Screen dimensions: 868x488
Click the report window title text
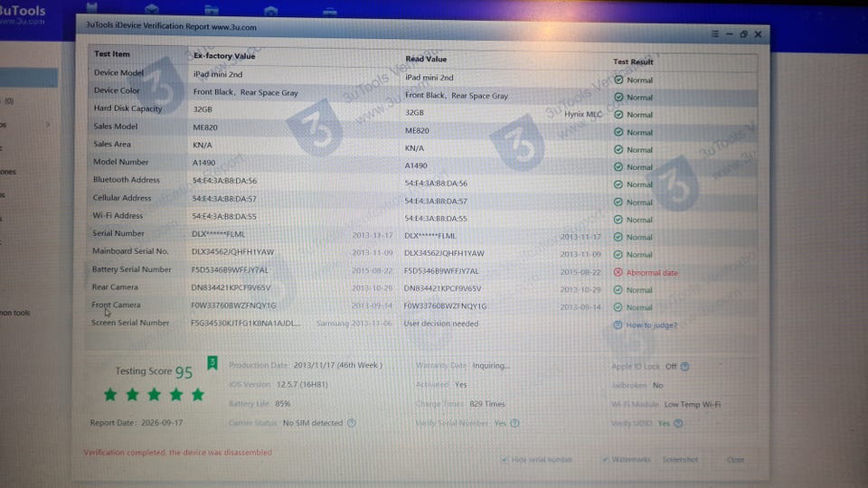[171, 26]
